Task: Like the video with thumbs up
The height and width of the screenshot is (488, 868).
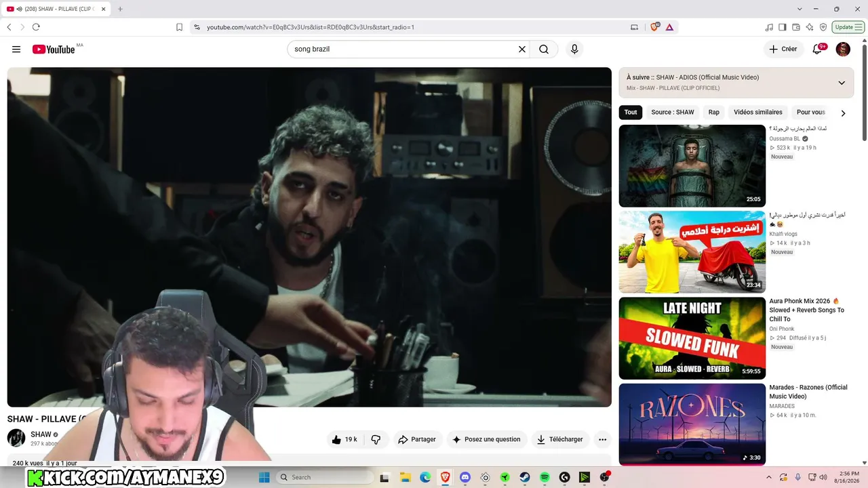Action: [344, 439]
